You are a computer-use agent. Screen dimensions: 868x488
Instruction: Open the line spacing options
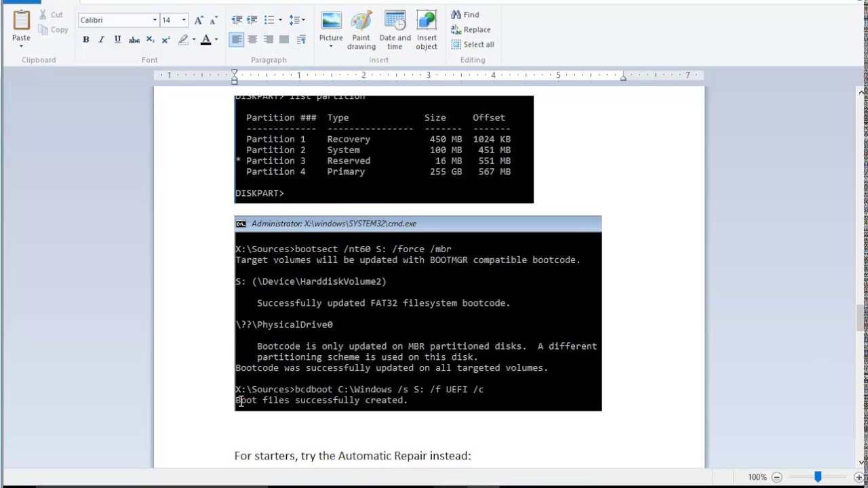[x=297, y=20]
